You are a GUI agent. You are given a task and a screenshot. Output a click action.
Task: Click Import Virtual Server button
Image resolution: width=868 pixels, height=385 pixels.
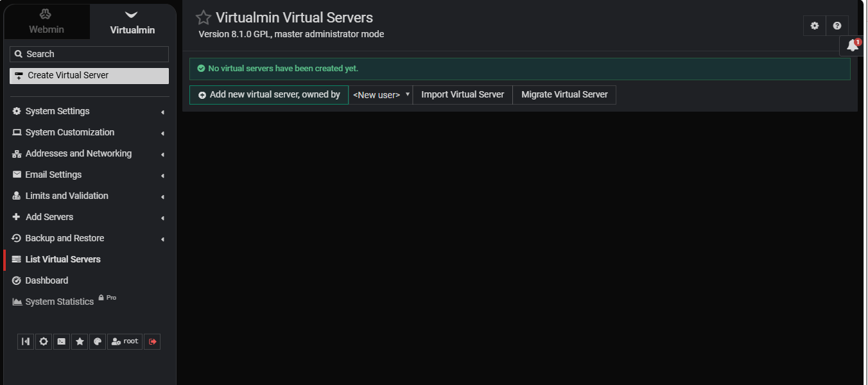(x=462, y=95)
